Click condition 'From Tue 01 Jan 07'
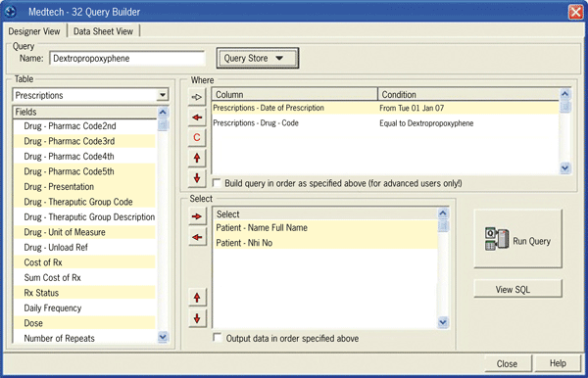The width and height of the screenshot is (588, 378). 412,109
